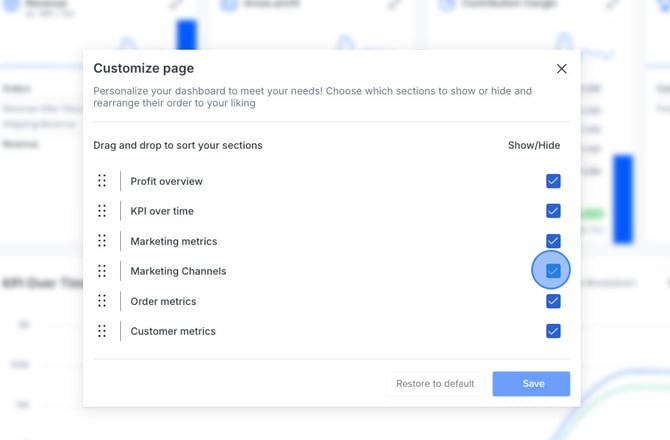
Task: Click 'Drag and drop to sort your sections'
Action: pos(178,145)
